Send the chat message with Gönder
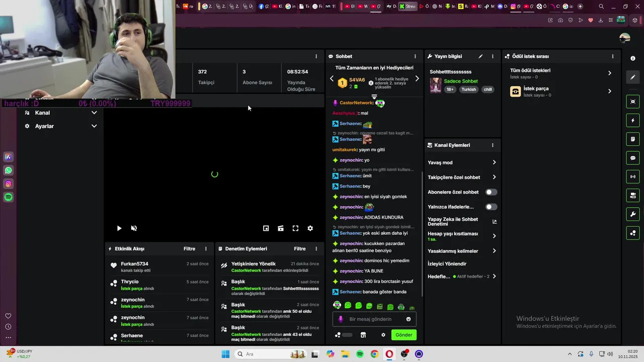The image size is (644, 362). (404, 335)
